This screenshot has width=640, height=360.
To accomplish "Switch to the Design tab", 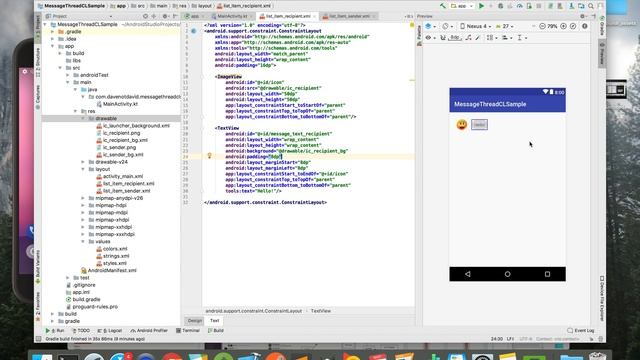I will point(195,320).
